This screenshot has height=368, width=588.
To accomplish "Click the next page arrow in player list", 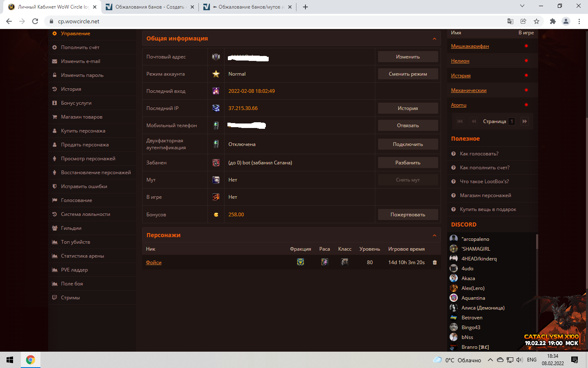I will [x=525, y=121].
